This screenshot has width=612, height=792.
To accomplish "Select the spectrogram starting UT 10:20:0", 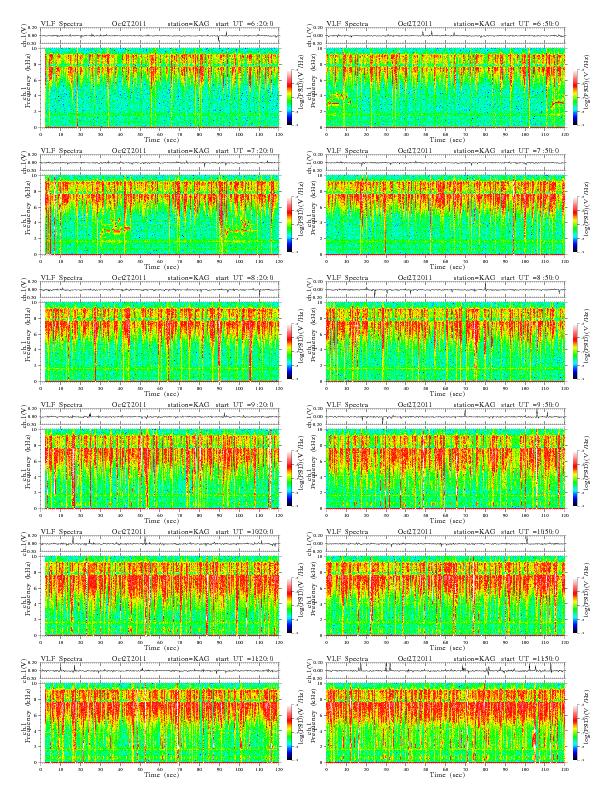I will (160, 596).
